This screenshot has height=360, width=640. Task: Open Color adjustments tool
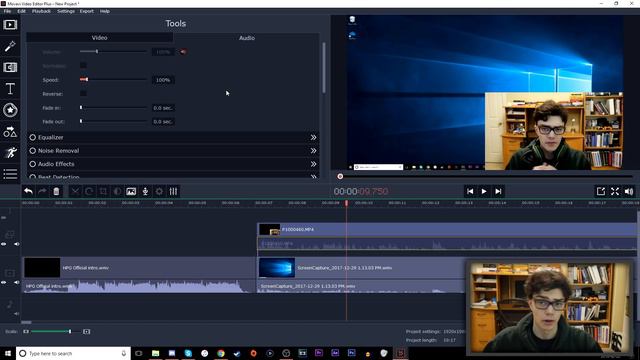pos(117,191)
